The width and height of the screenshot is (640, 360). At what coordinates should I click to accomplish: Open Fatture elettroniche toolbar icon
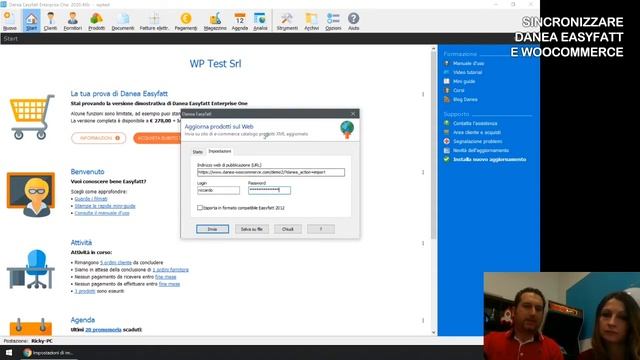pos(154,21)
